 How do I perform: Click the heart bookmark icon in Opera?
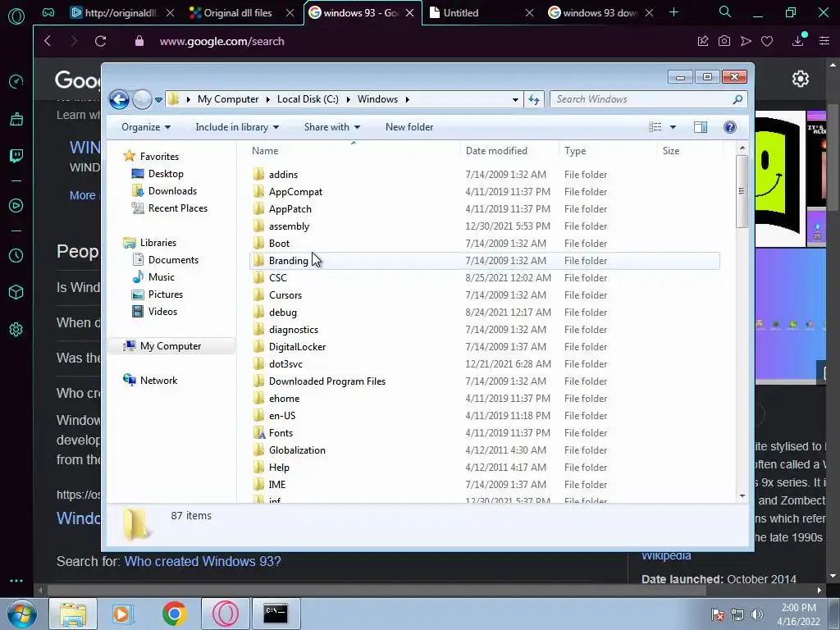tap(767, 41)
